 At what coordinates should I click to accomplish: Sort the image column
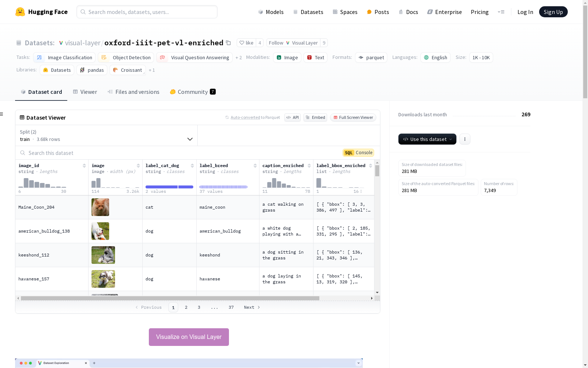tap(138, 166)
